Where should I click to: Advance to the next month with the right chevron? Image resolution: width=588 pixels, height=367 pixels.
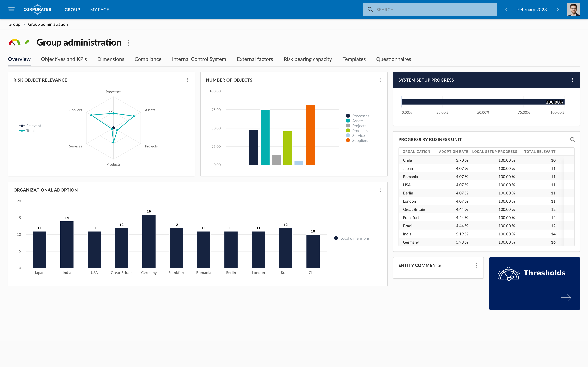[558, 10]
